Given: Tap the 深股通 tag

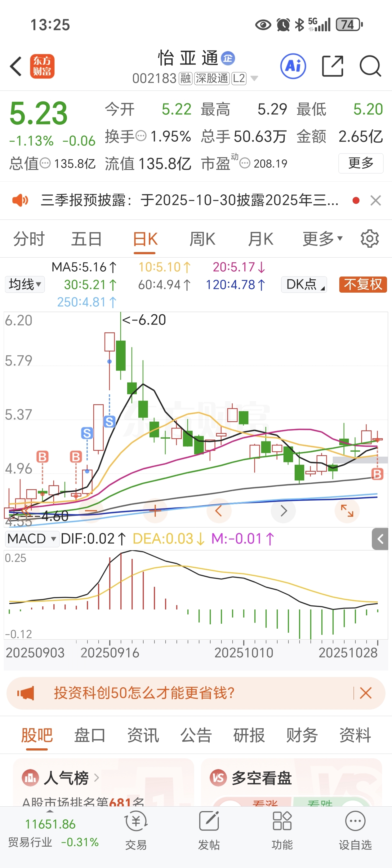Looking at the screenshot, I should pos(212,78).
